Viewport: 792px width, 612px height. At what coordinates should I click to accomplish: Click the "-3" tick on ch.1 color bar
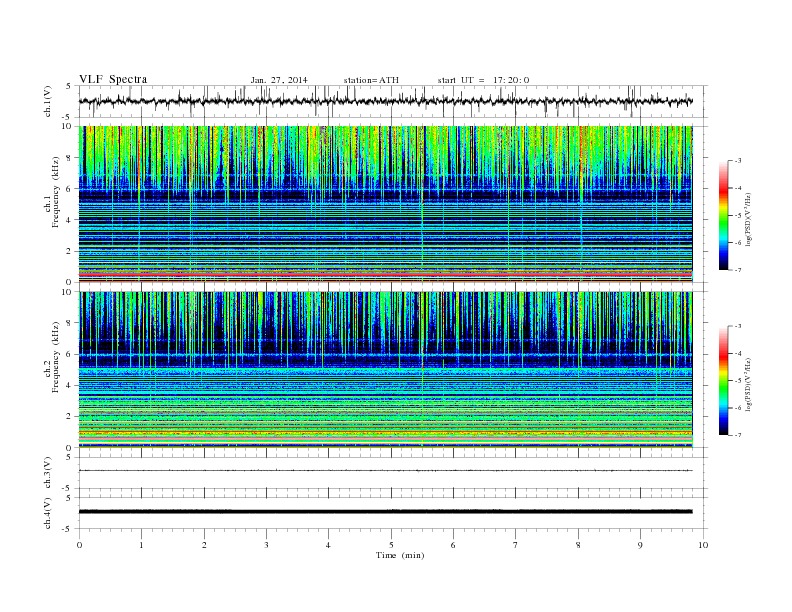737,161
